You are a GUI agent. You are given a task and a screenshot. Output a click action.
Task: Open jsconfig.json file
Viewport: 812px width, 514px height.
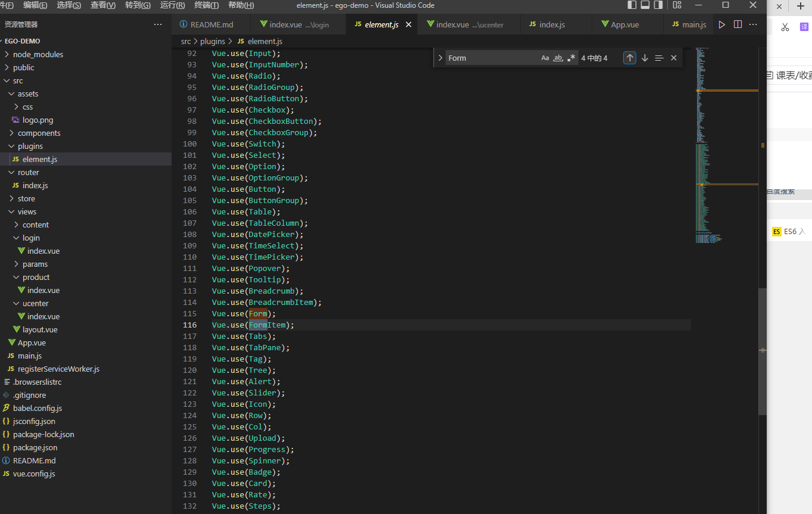(86, 421)
